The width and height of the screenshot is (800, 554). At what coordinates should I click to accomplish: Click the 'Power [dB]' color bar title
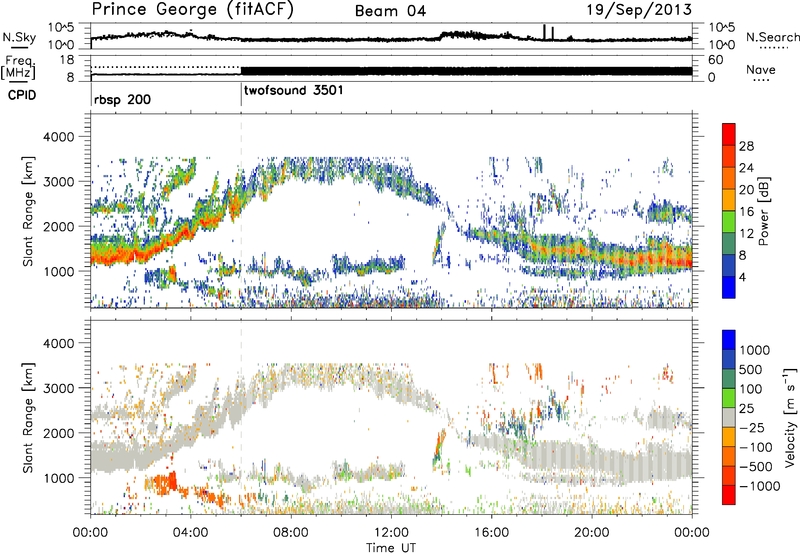coord(763,211)
